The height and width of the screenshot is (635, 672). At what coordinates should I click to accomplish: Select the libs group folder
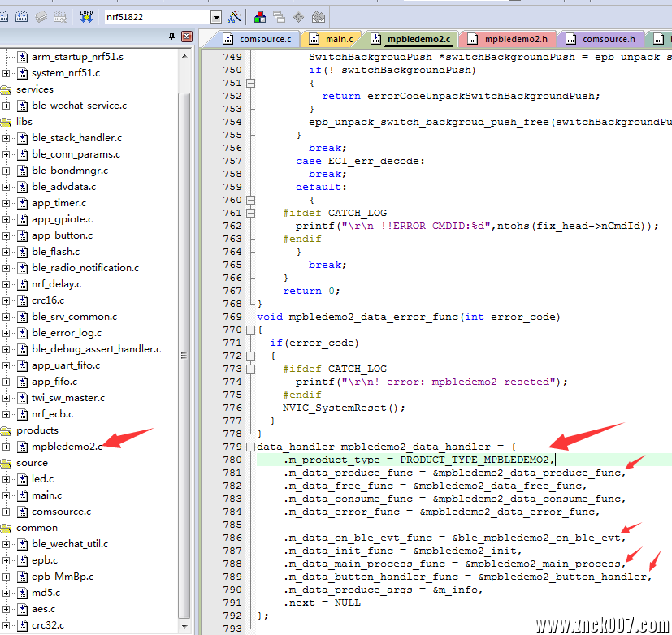tap(24, 122)
